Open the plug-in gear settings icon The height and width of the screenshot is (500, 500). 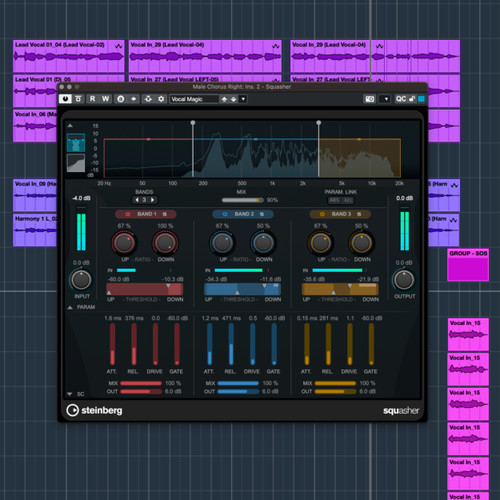coord(161,99)
